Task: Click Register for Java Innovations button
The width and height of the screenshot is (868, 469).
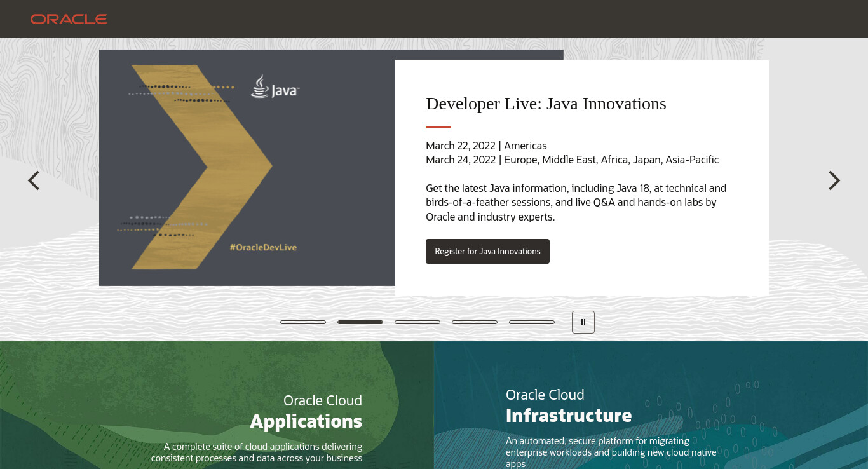Action: 487,251
